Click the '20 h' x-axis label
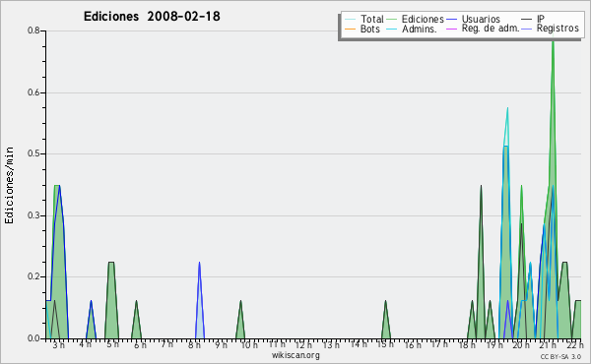 [x=521, y=344]
